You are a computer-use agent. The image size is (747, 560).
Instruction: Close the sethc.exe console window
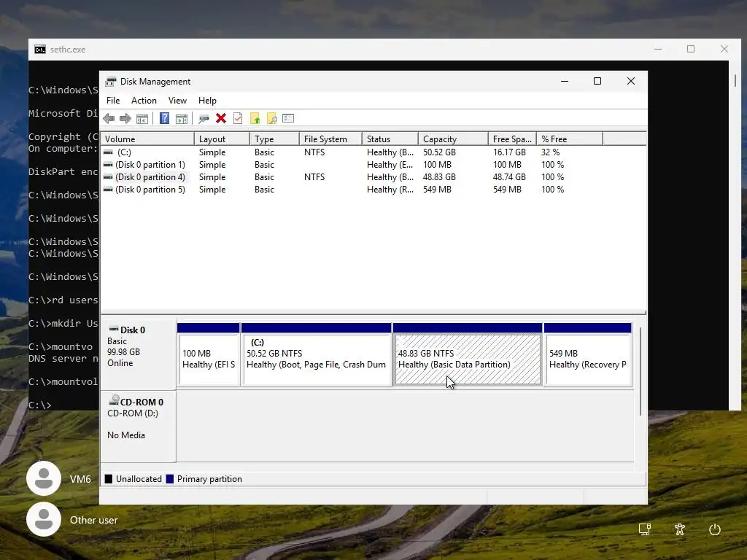tap(724, 49)
